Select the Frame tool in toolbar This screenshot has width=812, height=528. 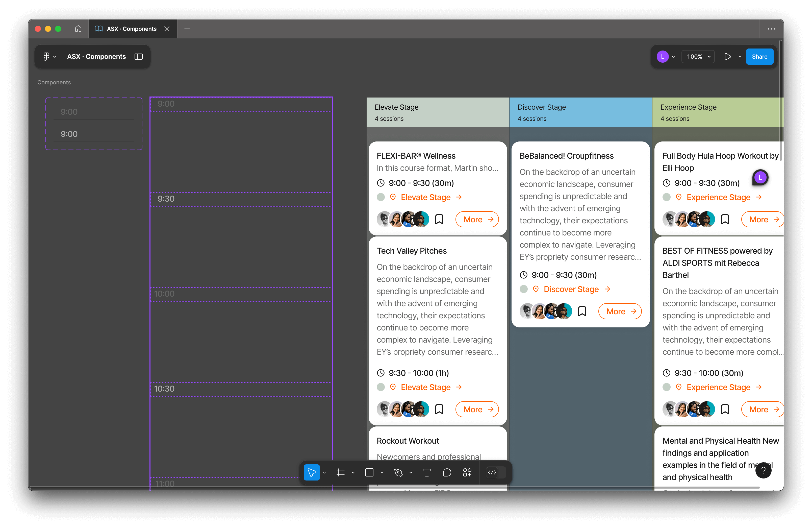coord(341,472)
